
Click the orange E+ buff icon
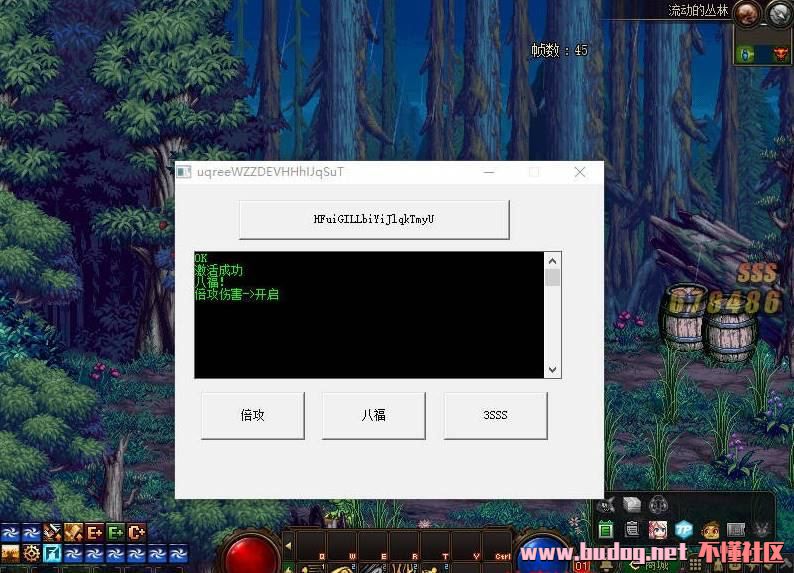[95, 533]
